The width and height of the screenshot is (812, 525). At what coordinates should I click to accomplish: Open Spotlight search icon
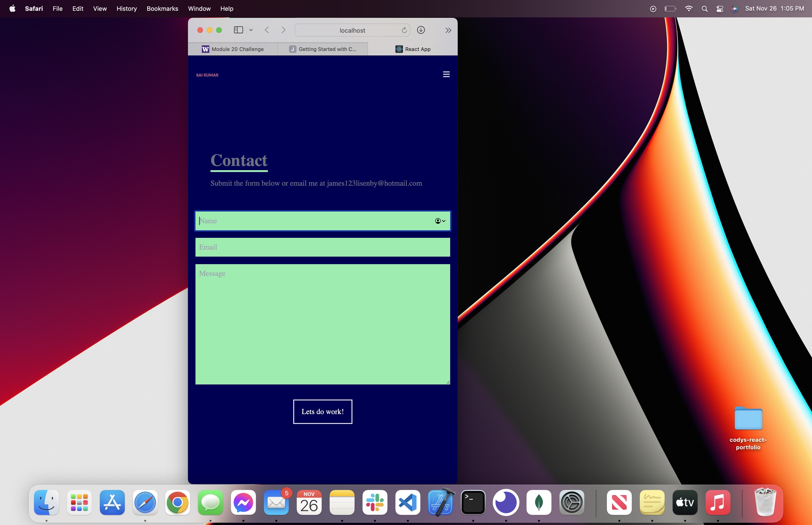tap(705, 9)
